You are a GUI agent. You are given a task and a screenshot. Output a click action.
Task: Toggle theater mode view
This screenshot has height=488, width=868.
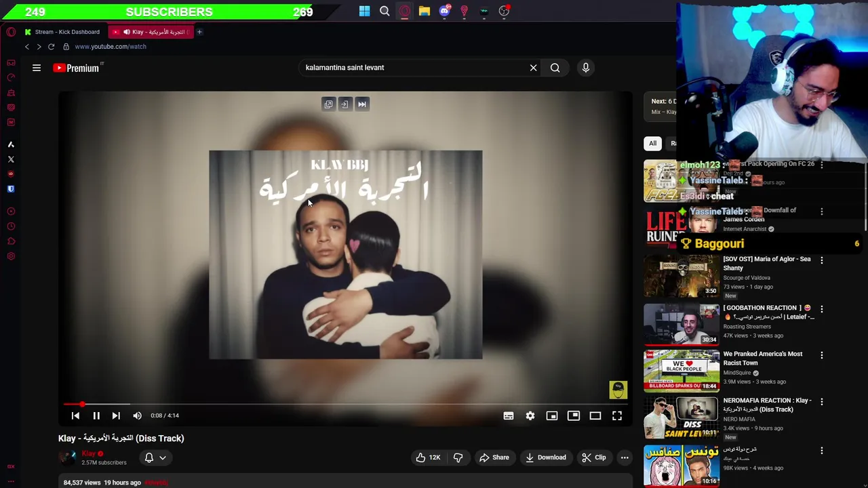(x=595, y=415)
